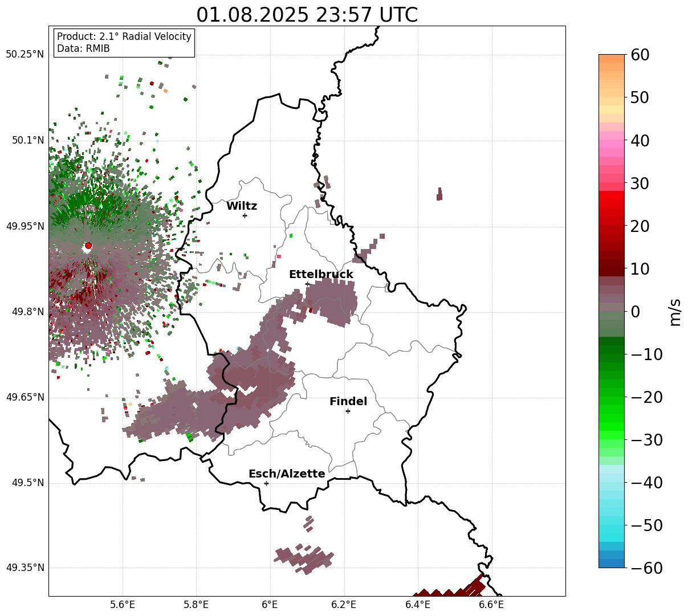688x616 pixels.
Task: Click the colorbar value 30
Action: click(639, 183)
